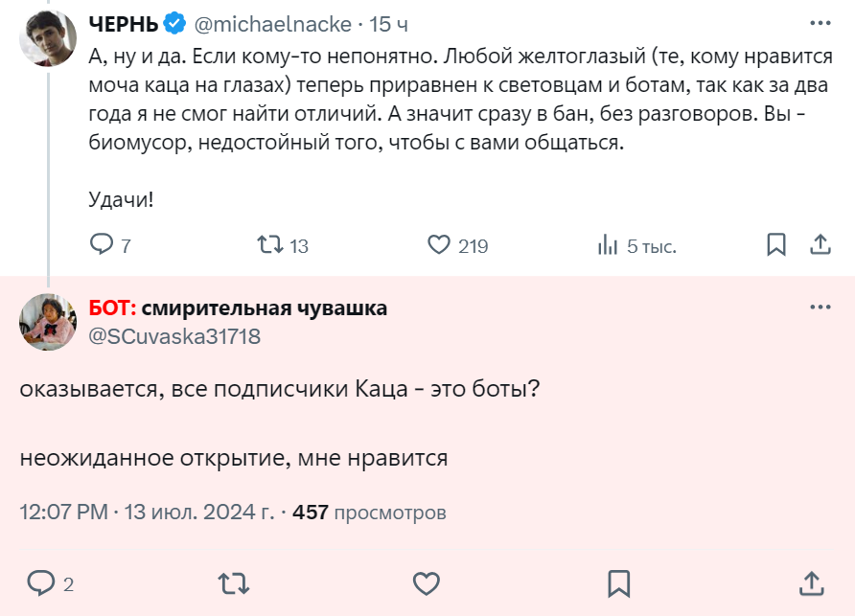Like the ЧЕРНЬ tweet with 219 likes
Screen dimensions: 855x616
tap(439, 245)
